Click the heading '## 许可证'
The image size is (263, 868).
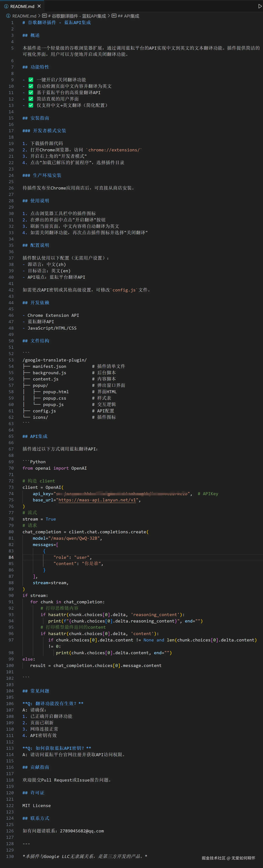pos(33,793)
